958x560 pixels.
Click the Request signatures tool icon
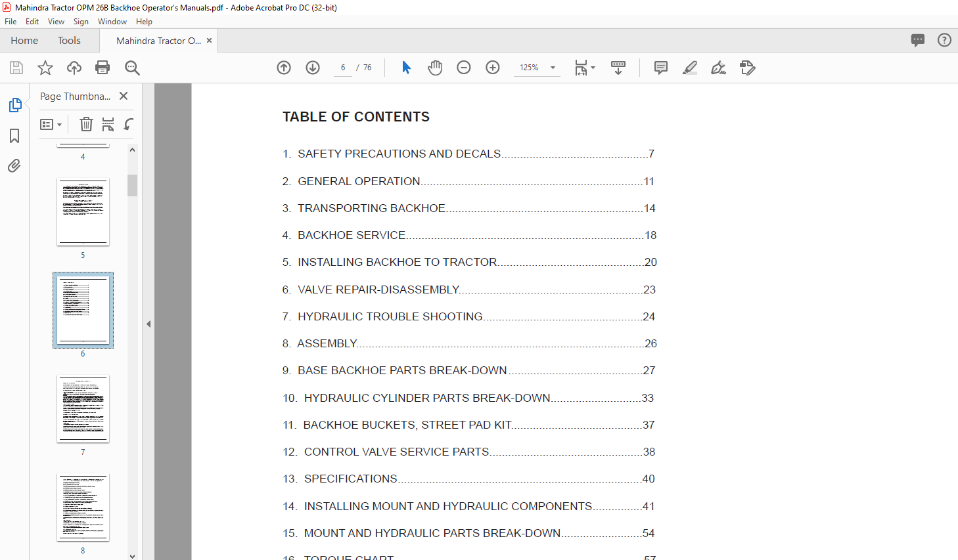point(747,68)
